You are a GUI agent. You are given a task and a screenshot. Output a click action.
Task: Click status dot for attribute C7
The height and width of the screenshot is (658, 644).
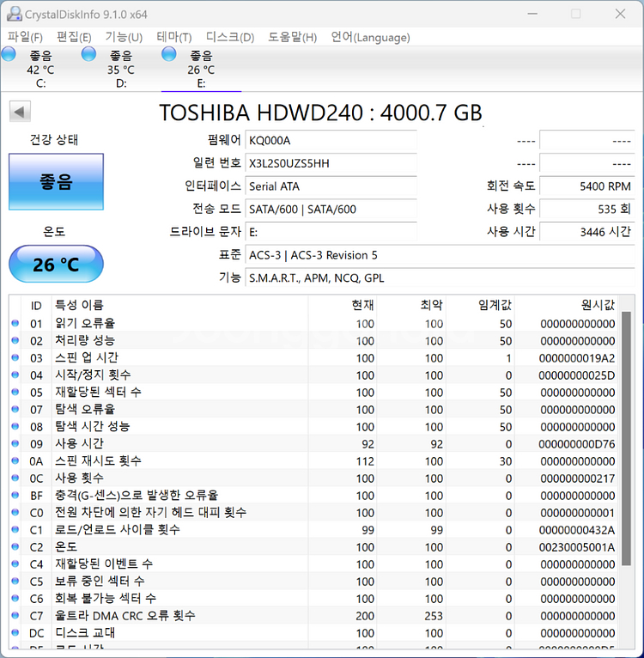pos(15,617)
